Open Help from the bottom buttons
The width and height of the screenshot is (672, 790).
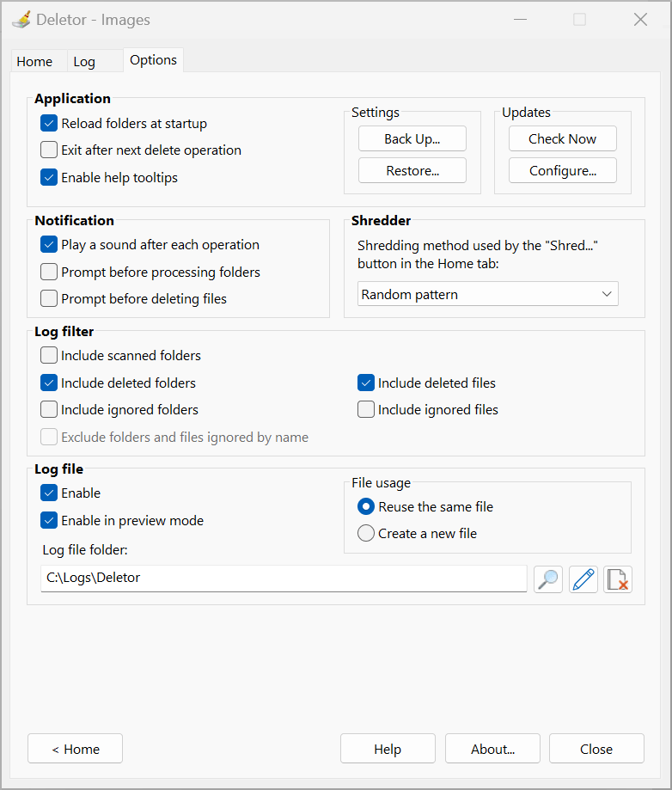(x=388, y=750)
